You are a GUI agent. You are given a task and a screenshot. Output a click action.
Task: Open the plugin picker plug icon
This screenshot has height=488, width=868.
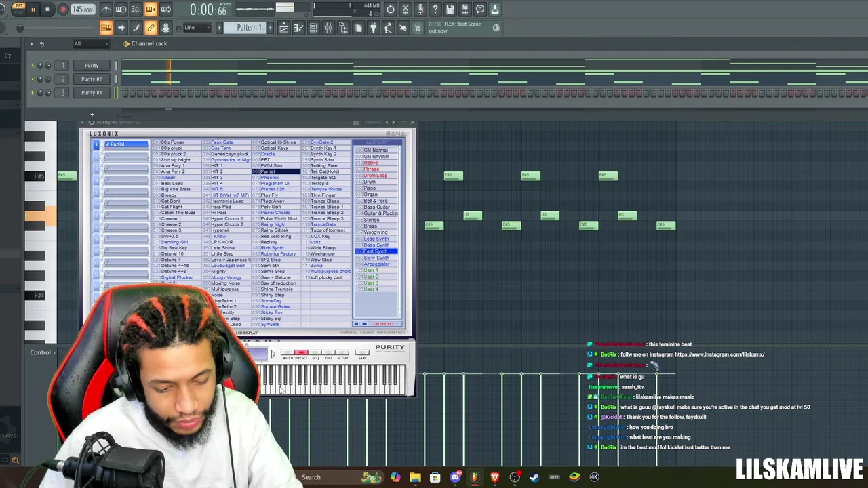(x=373, y=28)
